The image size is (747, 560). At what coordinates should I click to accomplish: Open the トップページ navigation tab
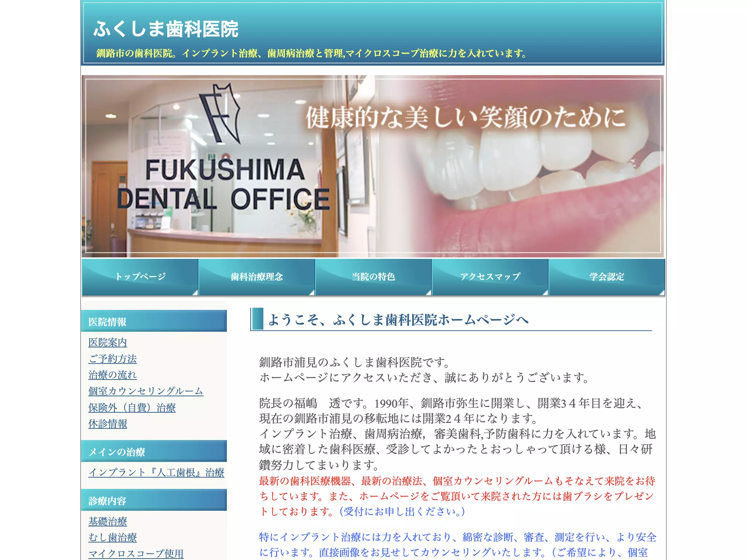[x=140, y=277]
